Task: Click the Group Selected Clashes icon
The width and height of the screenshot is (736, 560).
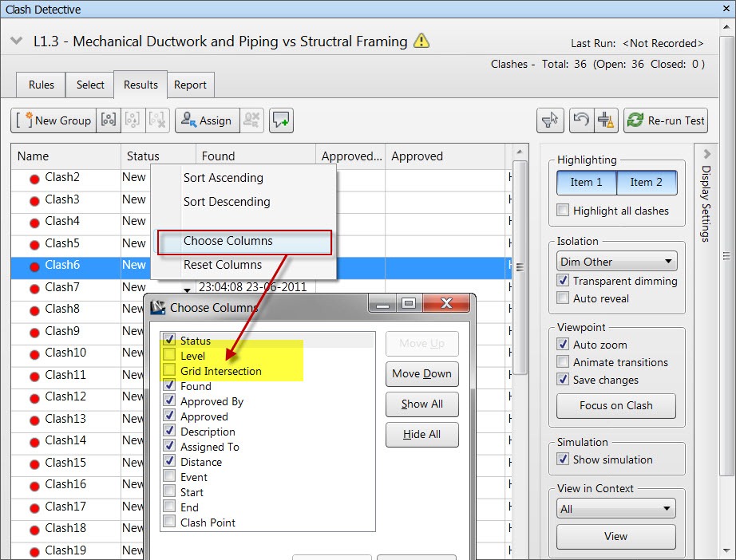Action: (109, 120)
